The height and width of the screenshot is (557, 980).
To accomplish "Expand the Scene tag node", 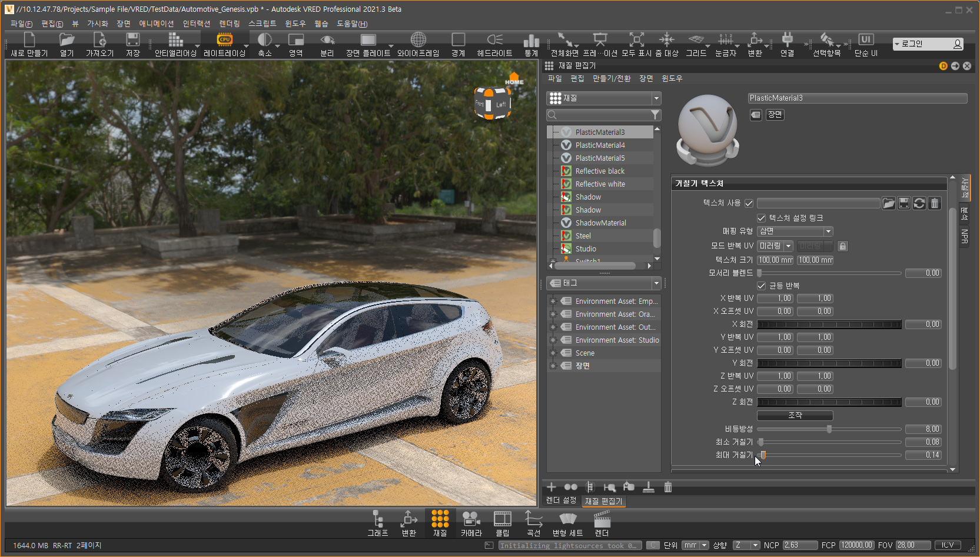I will tap(553, 353).
